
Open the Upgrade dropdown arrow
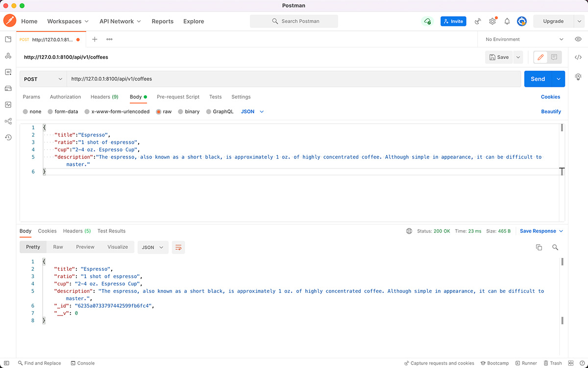point(580,21)
